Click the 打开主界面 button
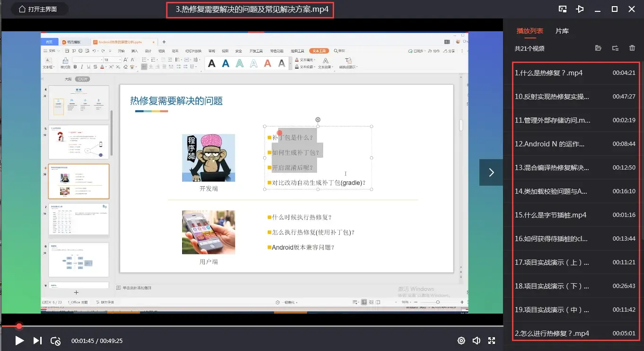644x351 pixels. click(39, 9)
